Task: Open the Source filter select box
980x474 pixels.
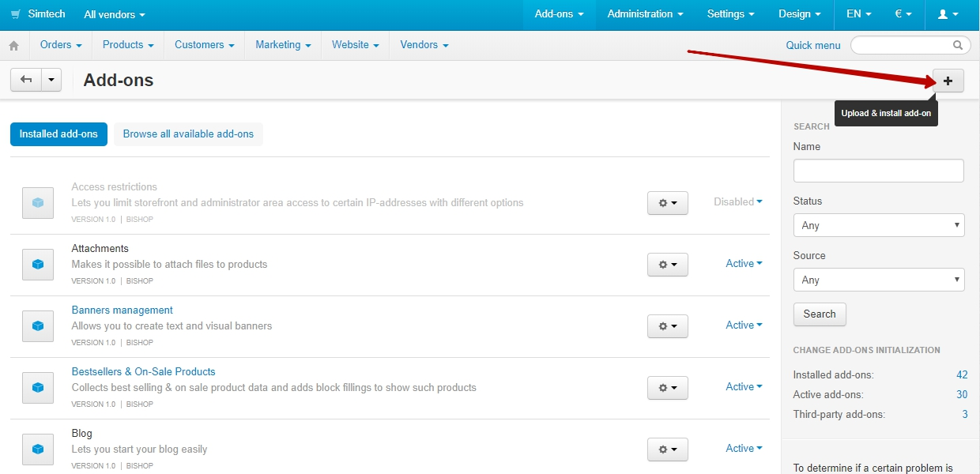Action: (879, 280)
